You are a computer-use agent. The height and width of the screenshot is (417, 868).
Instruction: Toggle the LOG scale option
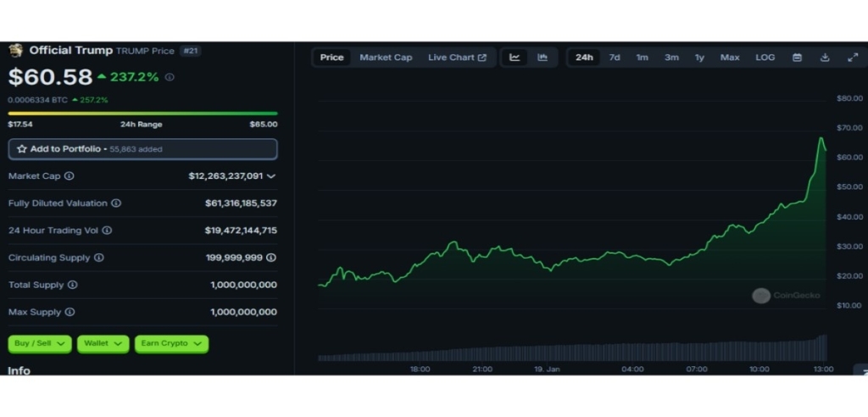(765, 58)
